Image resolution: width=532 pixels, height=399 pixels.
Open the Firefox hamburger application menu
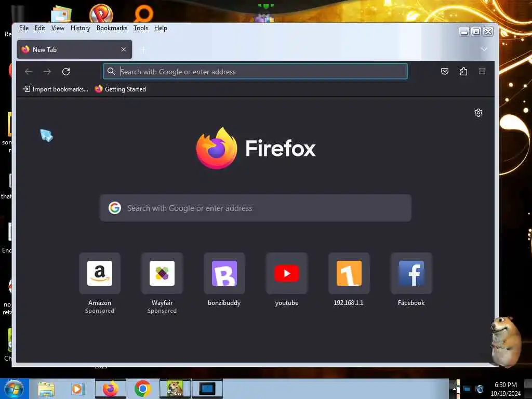pyautogui.click(x=482, y=71)
